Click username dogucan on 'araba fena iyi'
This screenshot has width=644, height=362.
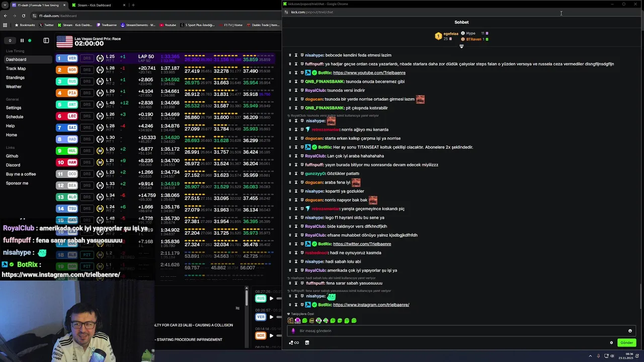pos(313,182)
